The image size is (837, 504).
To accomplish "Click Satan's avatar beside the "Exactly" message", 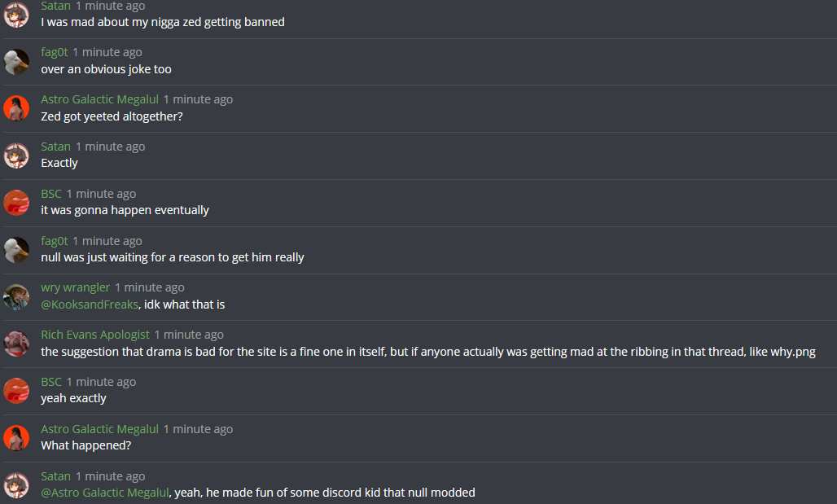I will coord(16,156).
